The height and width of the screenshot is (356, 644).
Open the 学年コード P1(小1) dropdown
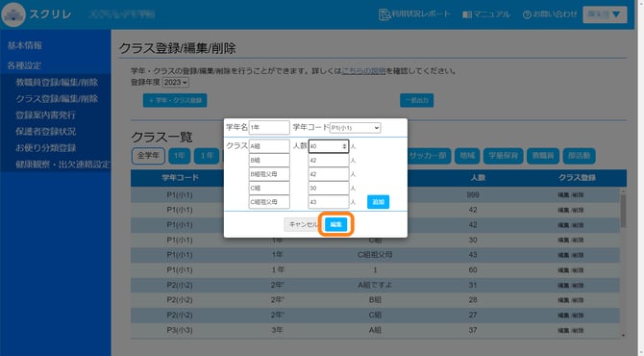(x=356, y=128)
